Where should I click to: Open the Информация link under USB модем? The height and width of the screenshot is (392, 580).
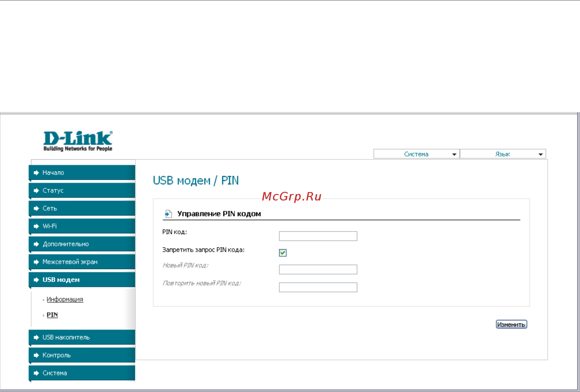[65, 299]
